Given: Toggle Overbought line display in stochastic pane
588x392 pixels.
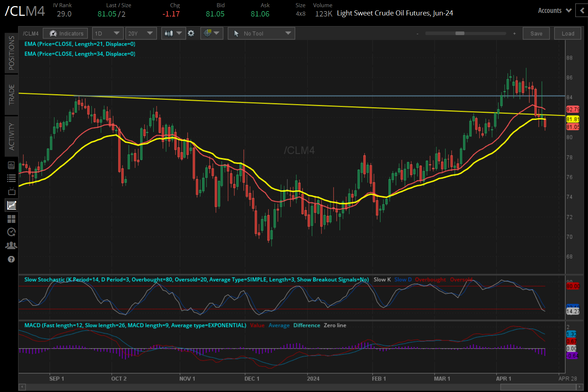Looking at the screenshot, I should pyautogui.click(x=430, y=279).
